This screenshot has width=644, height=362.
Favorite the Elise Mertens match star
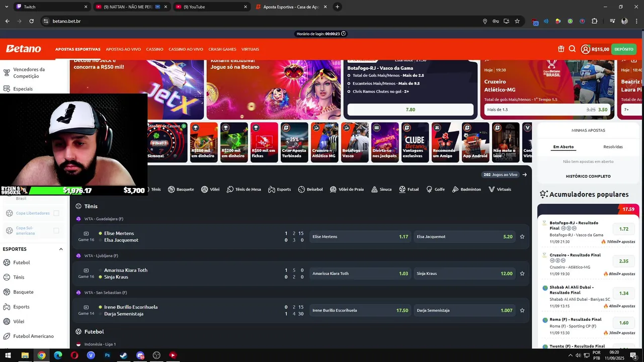(522, 237)
